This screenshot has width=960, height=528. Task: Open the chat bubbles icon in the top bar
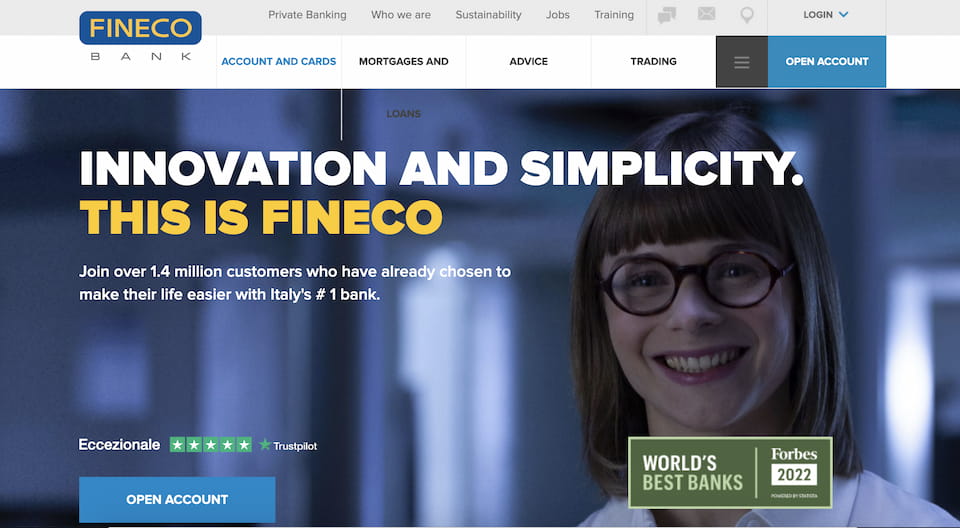point(667,15)
